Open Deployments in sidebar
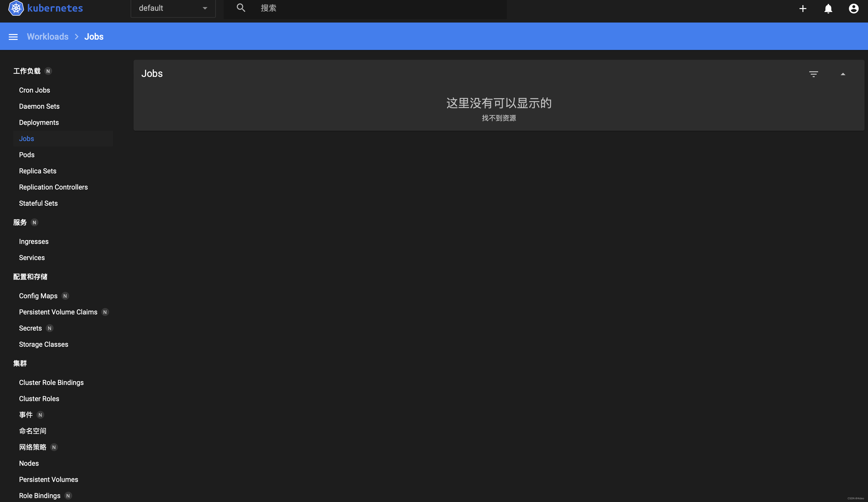Screen dimensions: 868x502 point(39,122)
